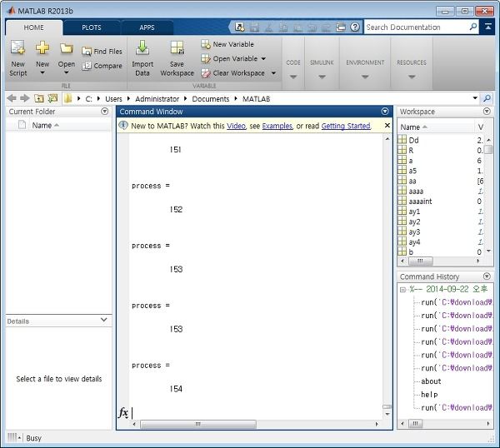Collapse the Details panel chevron
The height and width of the screenshot is (448, 500).
pos(104,320)
